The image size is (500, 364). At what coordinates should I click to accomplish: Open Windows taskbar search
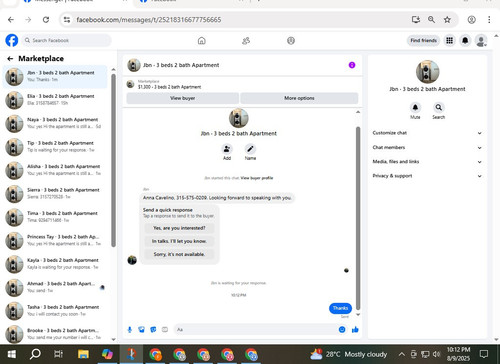coord(35,354)
